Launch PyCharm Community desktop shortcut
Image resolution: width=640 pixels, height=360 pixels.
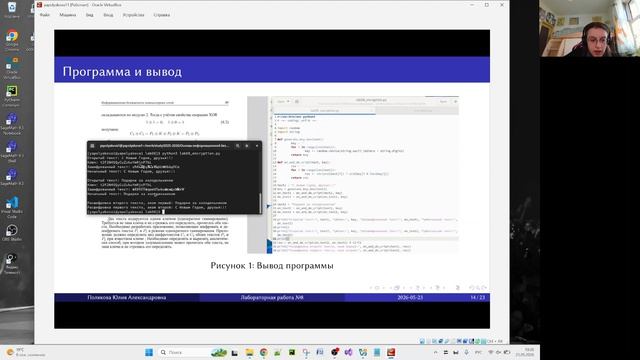(x=12, y=96)
